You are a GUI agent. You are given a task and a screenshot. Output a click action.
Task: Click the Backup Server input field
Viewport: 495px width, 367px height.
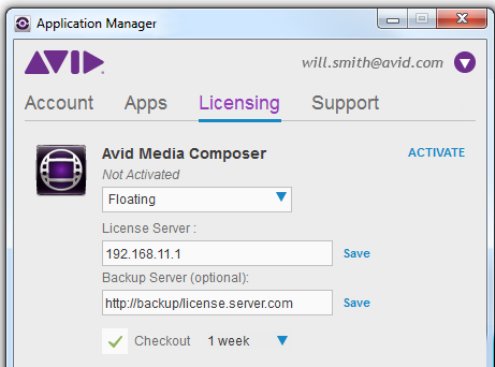(x=217, y=303)
